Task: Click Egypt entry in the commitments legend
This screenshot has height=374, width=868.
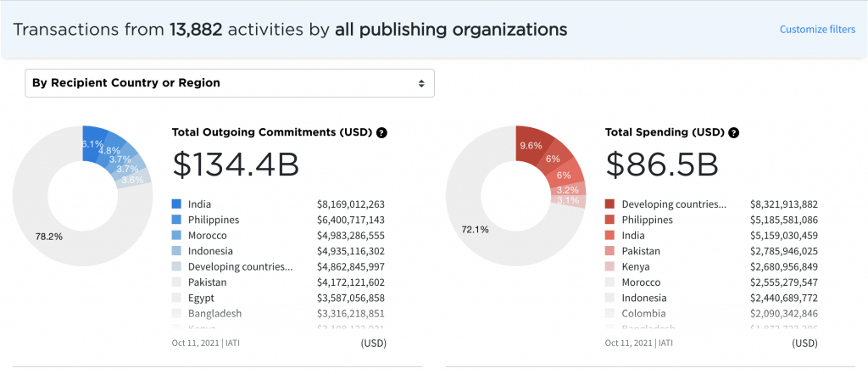Action: [x=202, y=299]
